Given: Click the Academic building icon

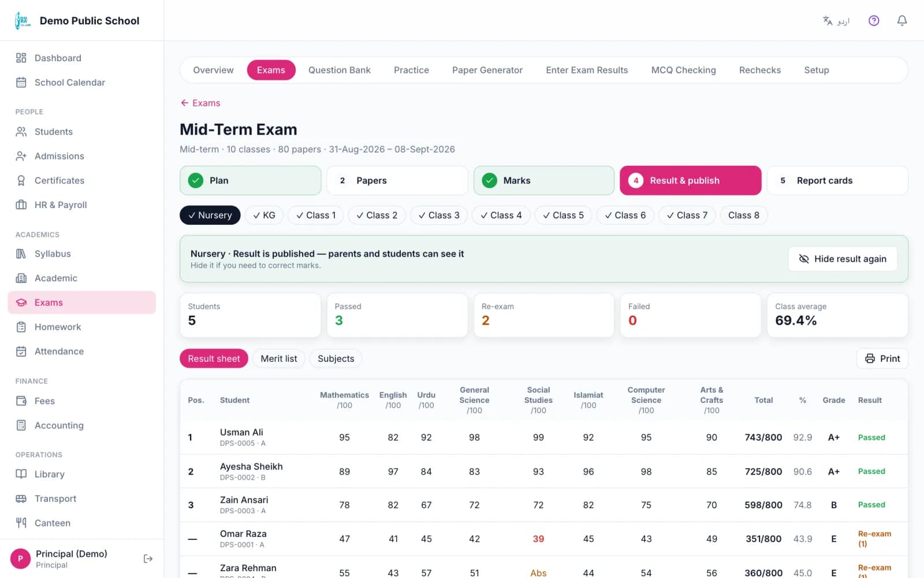Looking at the screenshot, I should [x=21, y=278].
